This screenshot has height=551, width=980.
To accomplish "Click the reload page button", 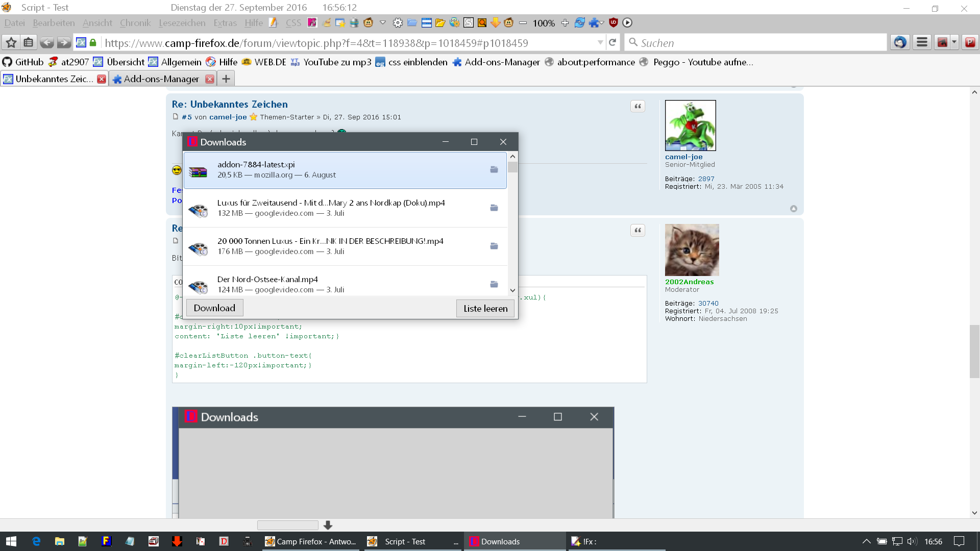I will tap(612, 43).
